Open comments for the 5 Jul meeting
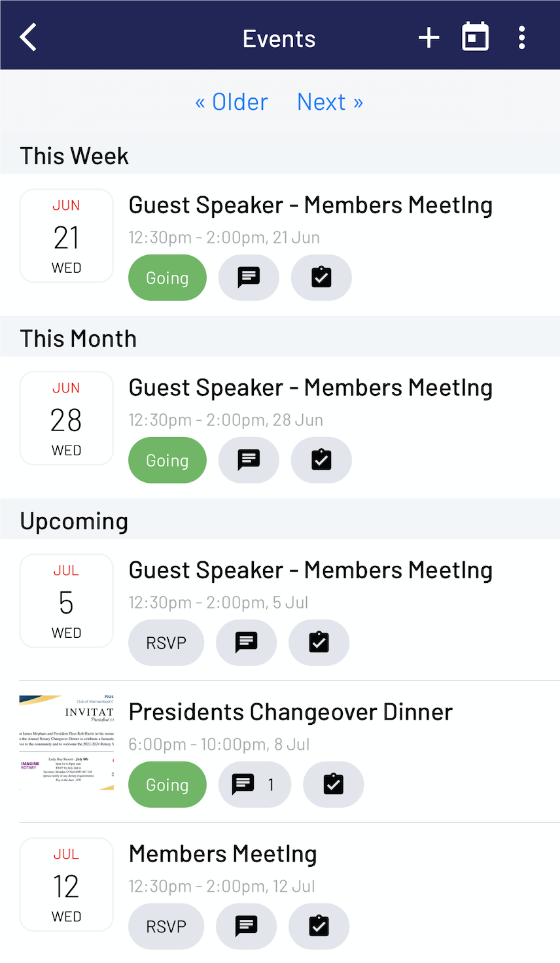The width and height of the screenshot is (560, 963). (x=246, y=642)
